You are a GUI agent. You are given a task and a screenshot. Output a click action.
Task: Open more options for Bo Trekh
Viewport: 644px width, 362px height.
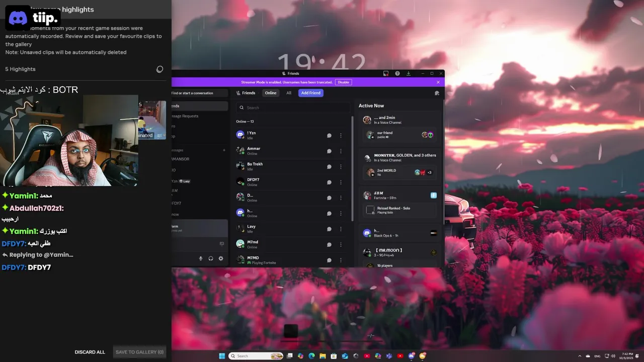(341, 166)
